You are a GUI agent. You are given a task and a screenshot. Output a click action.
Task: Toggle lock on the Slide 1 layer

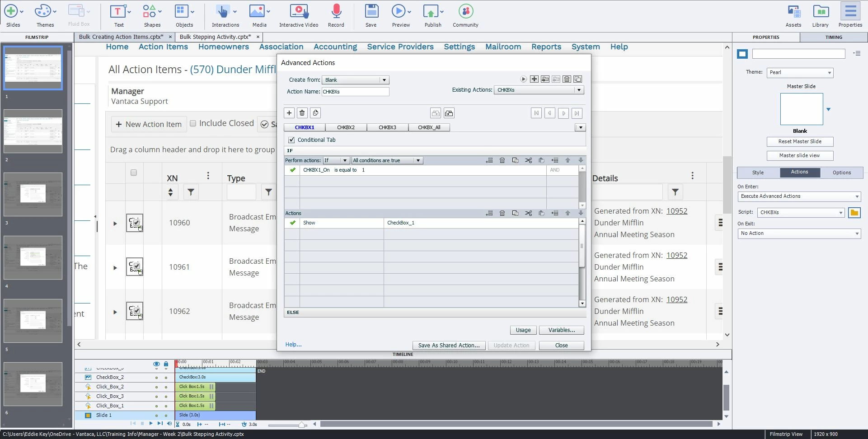pos(166,416)
